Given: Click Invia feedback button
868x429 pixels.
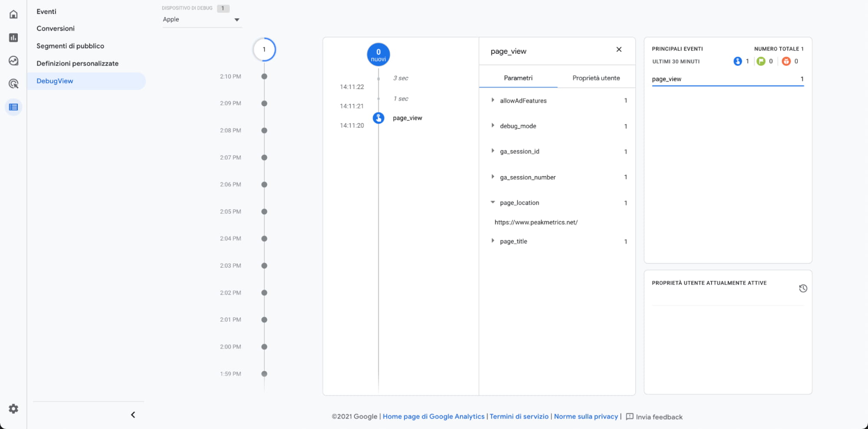Looking at the screenshot, I should [x=654, y=417].
